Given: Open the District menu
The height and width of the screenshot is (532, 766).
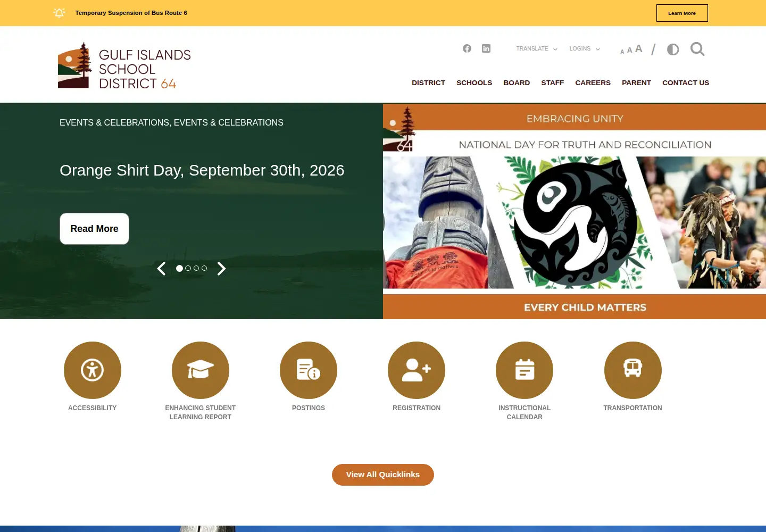Looking at the screenshot, I should pyautogui.click(x=428, y=82).
